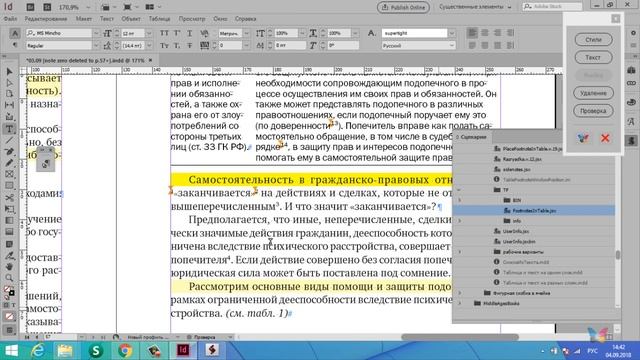
Task: Pick the Pencil tool
Action: click(9, 163)
